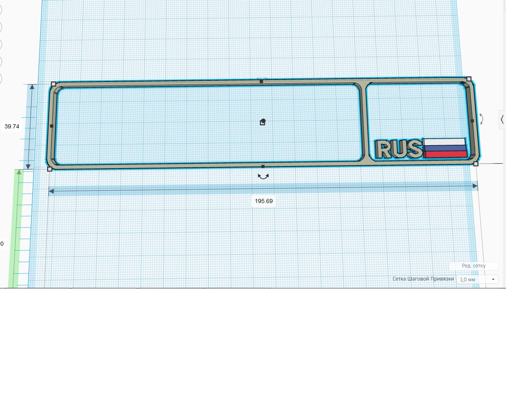Click the black midpoint handle on left edge
The width and height of the screenshot is (525, 420).
pyautogui.click(x=52, y=126)
